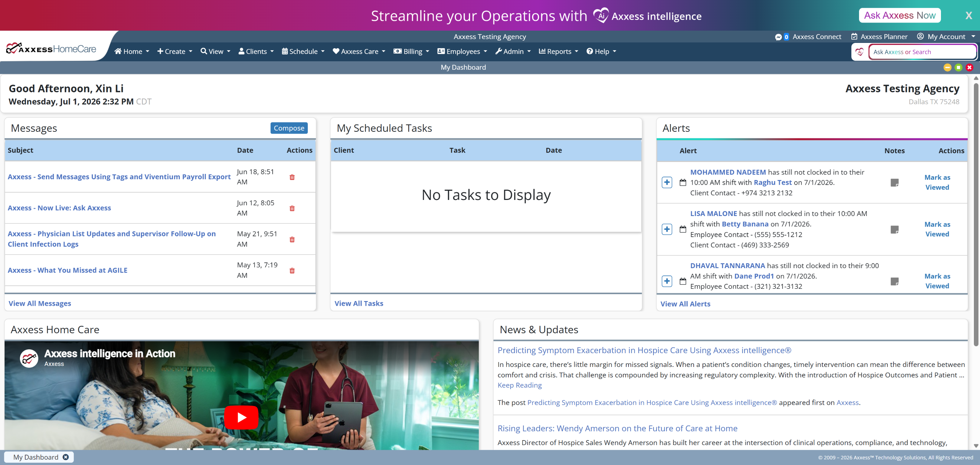
Task: Open the Billing menu
Action: click(412, 51)
